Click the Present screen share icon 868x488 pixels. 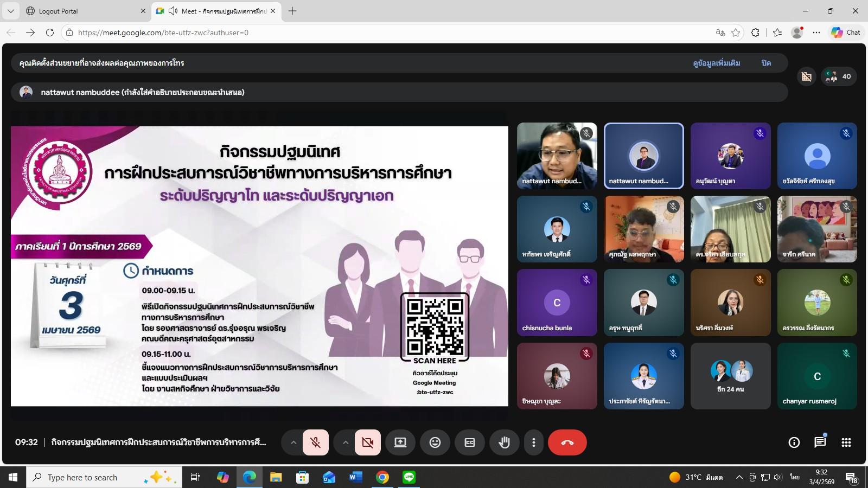400,442
